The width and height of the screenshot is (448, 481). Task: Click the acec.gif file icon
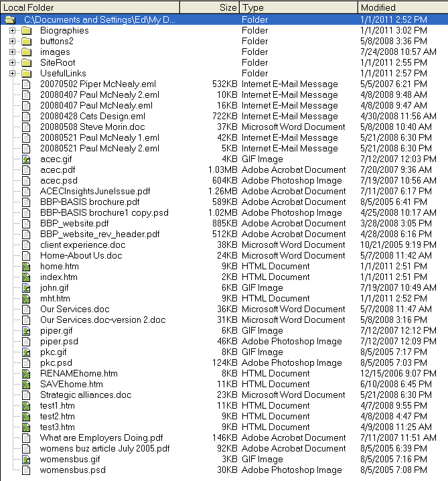(x=26, y=159)
